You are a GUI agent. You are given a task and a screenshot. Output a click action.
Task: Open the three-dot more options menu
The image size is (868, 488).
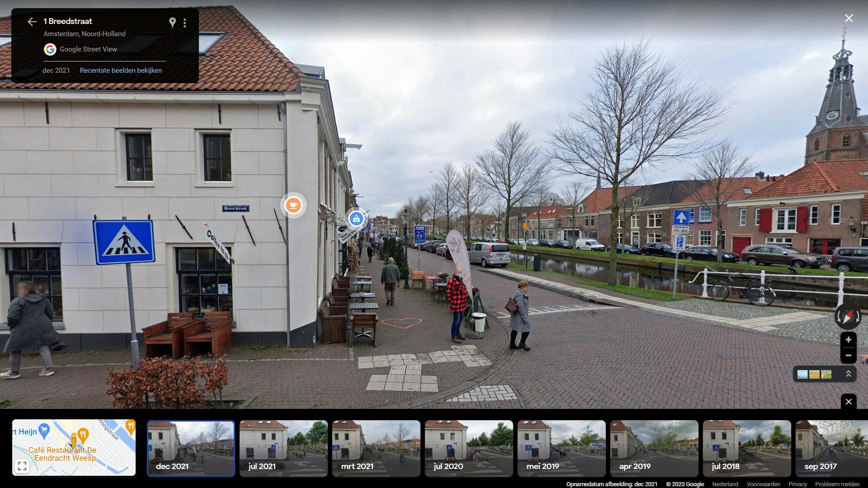coord(185,23)
